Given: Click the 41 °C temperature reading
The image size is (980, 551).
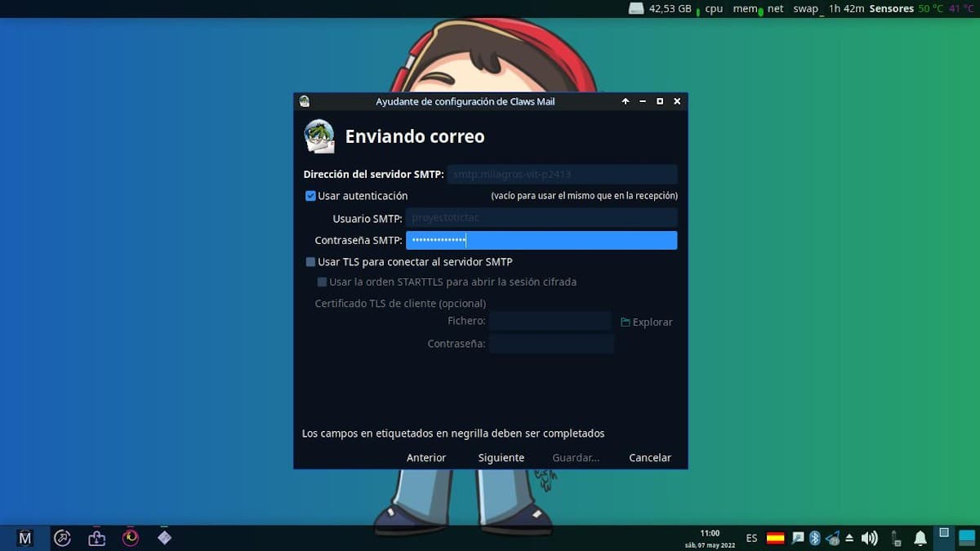Looking at the screenshot, I should [960, 8].
